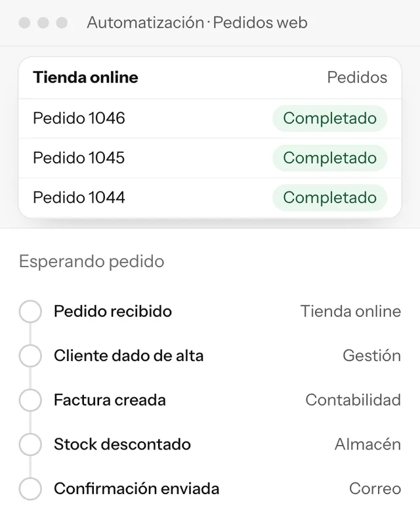The width and height of the screenshot is (420, 525).
Task: Toggle the Factura creada step circle
Action: pyautogui.click(x=30, y=400)
